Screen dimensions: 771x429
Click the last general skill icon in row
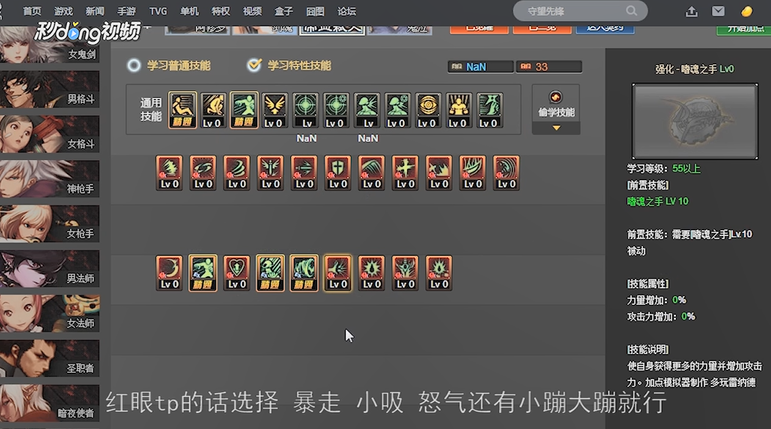(489, 110)
